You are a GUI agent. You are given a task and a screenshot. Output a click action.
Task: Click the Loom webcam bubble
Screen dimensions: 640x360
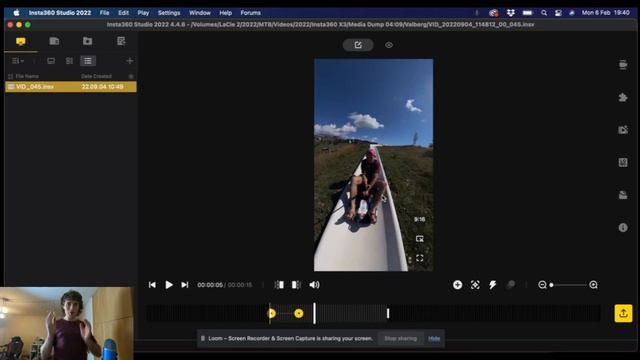67,323
